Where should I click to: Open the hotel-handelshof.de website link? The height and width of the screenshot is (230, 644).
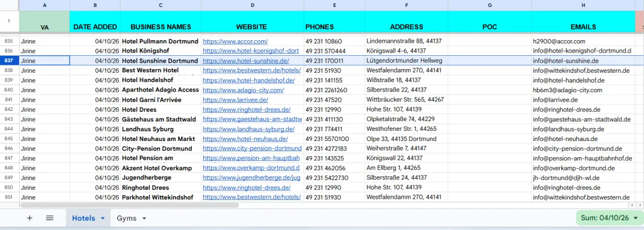(x=248, y=80)
